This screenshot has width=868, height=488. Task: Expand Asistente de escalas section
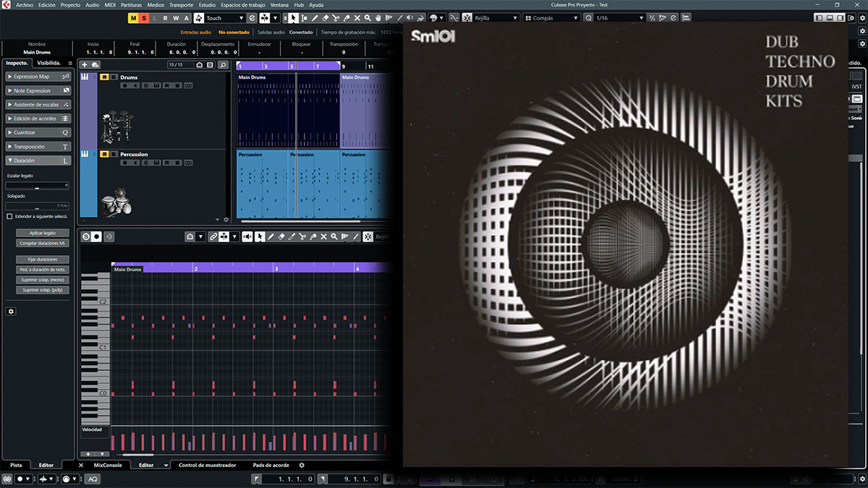click(38, 105)
